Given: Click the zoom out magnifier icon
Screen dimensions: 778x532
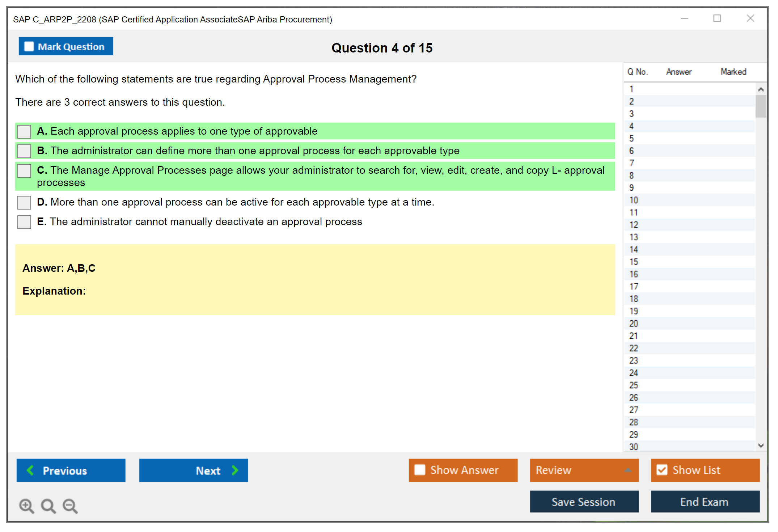Looking at the screenshot, I should click(x=70, y=506).
